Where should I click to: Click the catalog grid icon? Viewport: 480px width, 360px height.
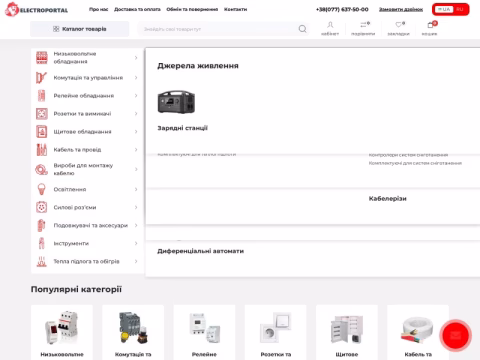coord(56,29)
